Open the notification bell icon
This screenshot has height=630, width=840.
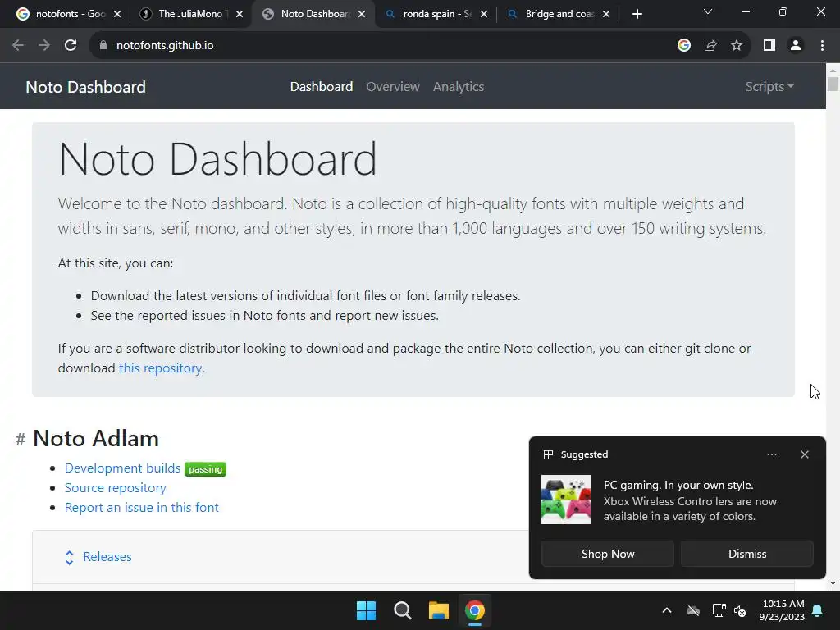click(818, 610)
